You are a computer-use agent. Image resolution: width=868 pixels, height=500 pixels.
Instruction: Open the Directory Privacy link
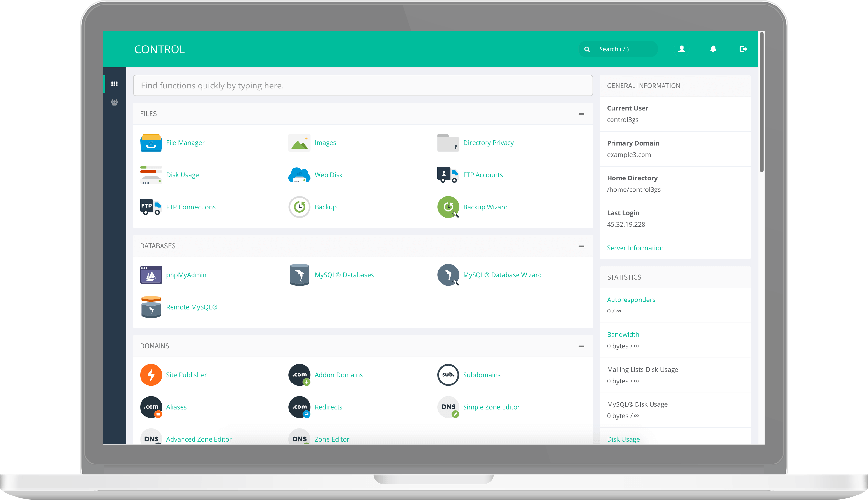(x=488, y=143)
